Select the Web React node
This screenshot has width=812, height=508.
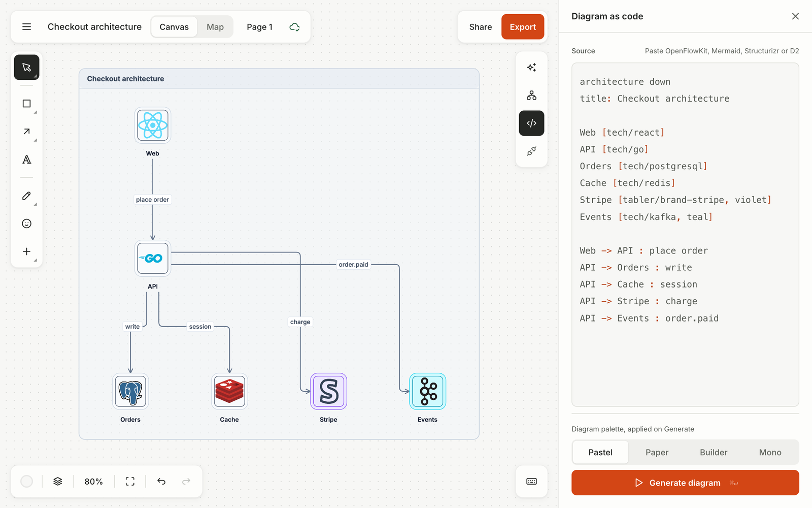coord(153,125)
